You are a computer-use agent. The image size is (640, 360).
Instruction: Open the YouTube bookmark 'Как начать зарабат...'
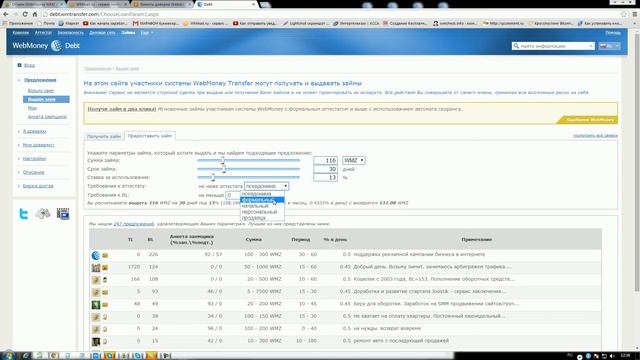(x=105, y=23)
